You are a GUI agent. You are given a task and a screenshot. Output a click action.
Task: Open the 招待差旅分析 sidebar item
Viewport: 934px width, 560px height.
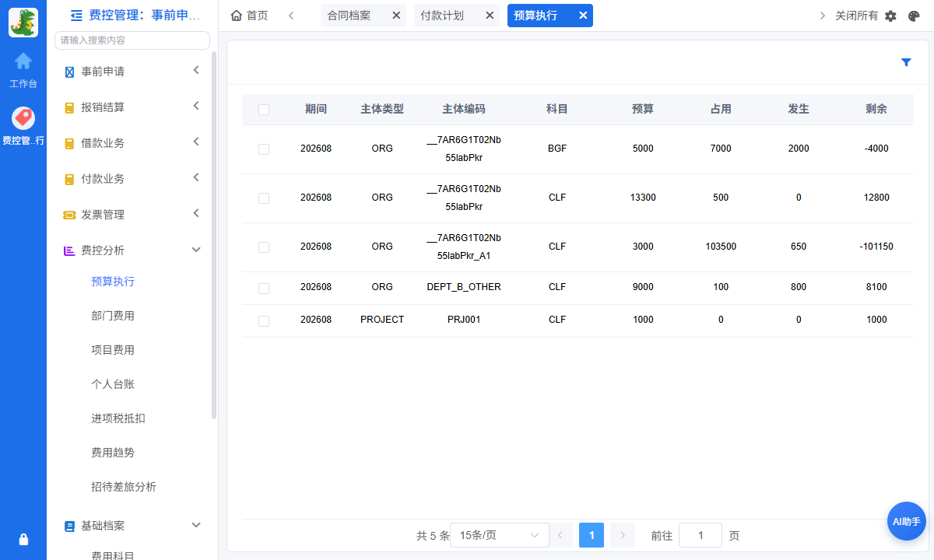(124, 487)
